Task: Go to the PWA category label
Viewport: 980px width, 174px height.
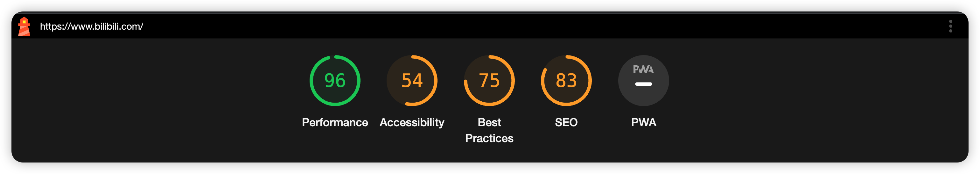Action: point(643,122)
